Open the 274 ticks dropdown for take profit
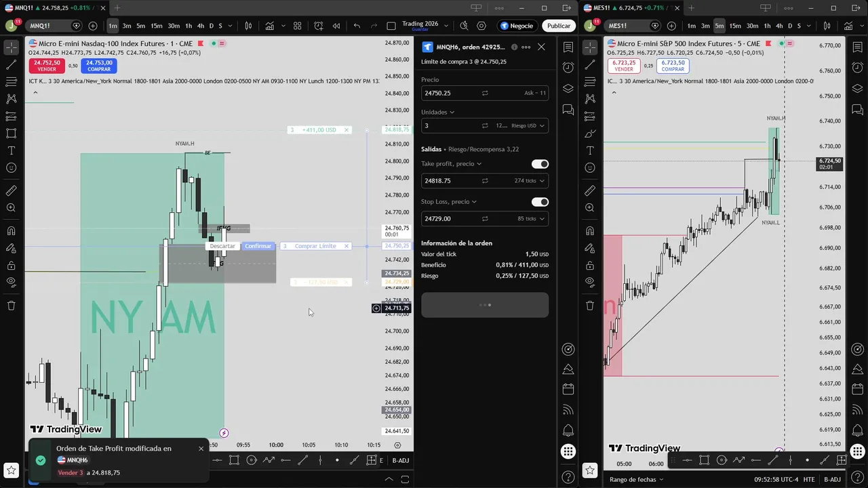 pyautogui.click(x=530, y=181)
